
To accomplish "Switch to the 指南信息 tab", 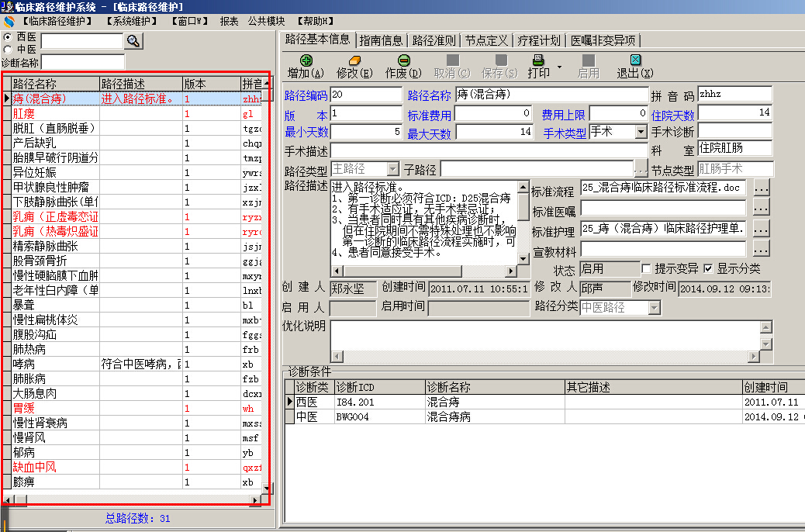I will tap(381, 40).
